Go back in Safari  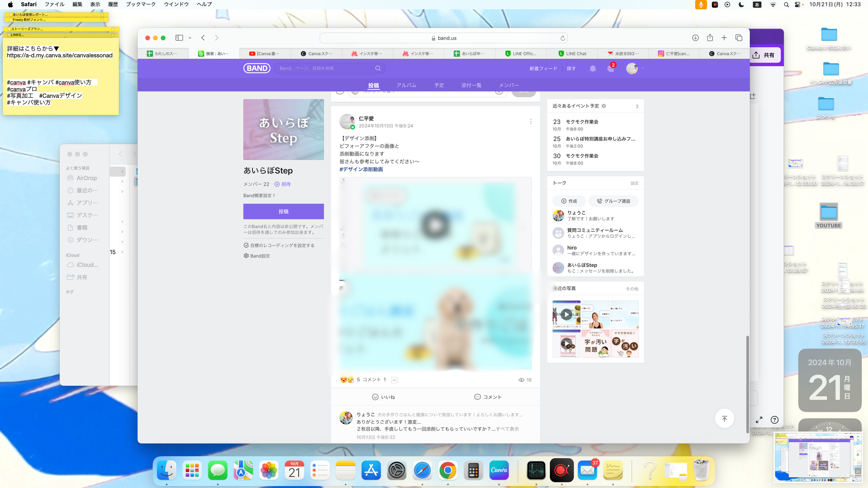point(203,38)
